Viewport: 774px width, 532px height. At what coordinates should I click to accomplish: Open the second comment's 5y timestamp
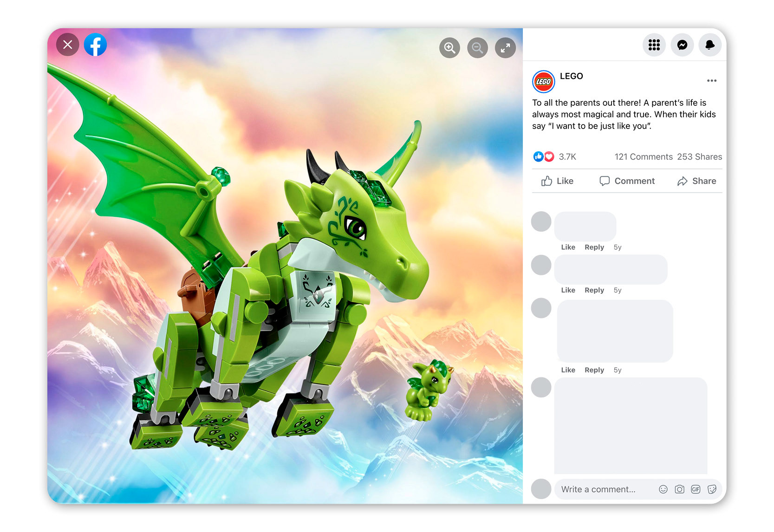point(618,290)
